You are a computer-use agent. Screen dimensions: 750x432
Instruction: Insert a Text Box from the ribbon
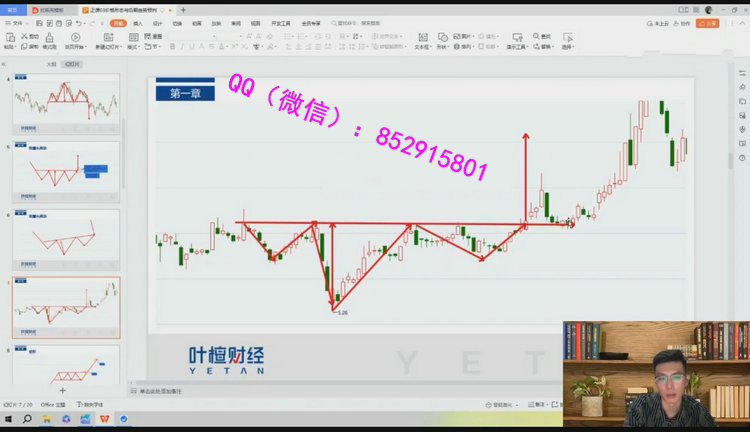tap(422, 40)
